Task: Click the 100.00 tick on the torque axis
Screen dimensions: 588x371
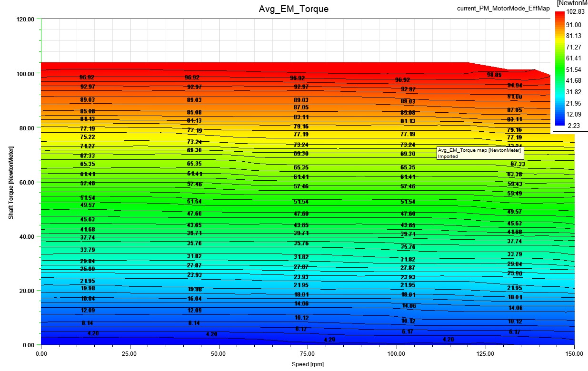Action: [26, 74]
